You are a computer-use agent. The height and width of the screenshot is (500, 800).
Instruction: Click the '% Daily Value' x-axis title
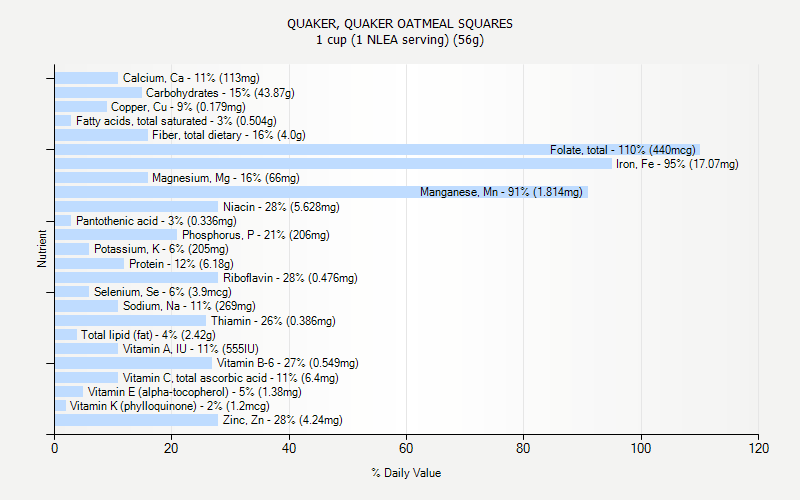pos(406,473)
